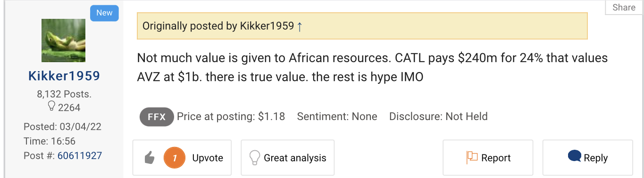Click the speech bubble Reply icon

point(574,156)
